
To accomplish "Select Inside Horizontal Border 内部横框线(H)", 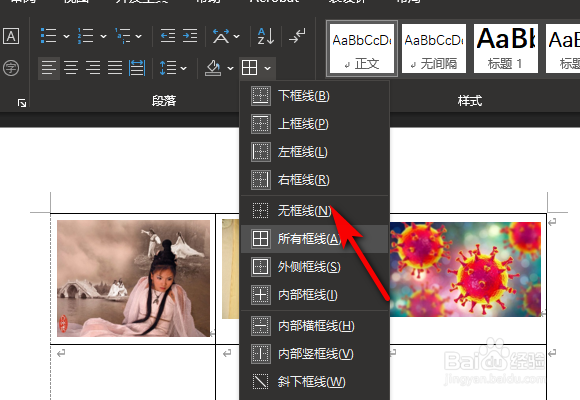I will 314,326.
